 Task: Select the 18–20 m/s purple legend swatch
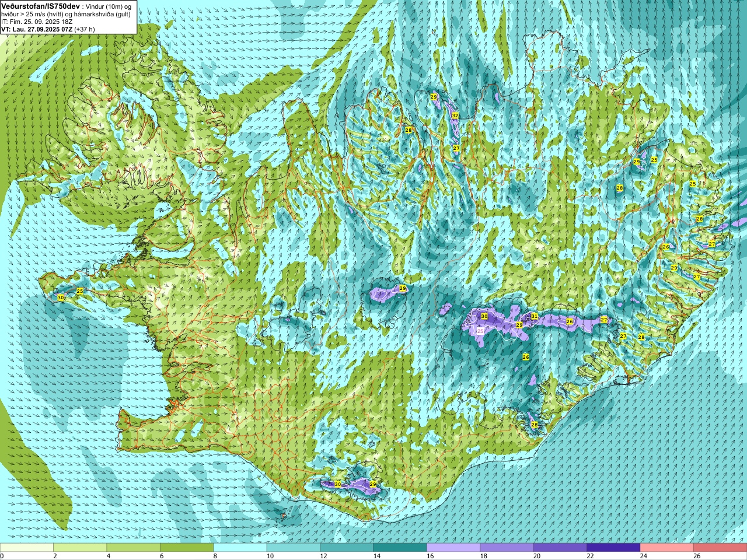point(507,548)
